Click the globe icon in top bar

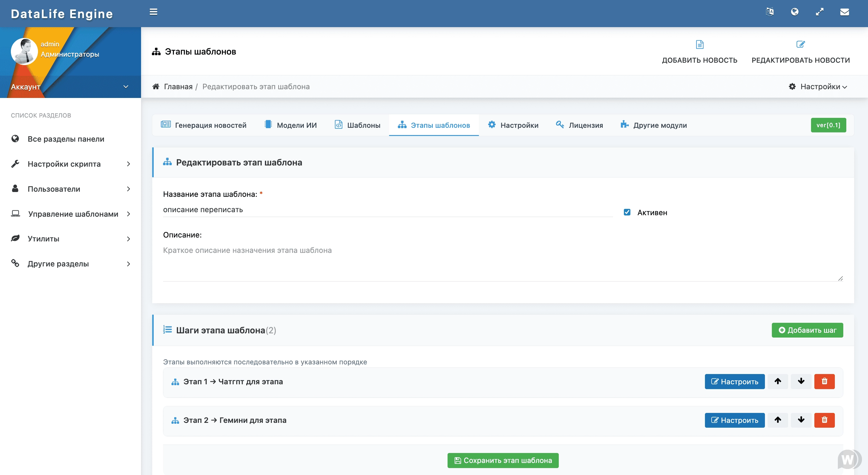pos(794,12)
